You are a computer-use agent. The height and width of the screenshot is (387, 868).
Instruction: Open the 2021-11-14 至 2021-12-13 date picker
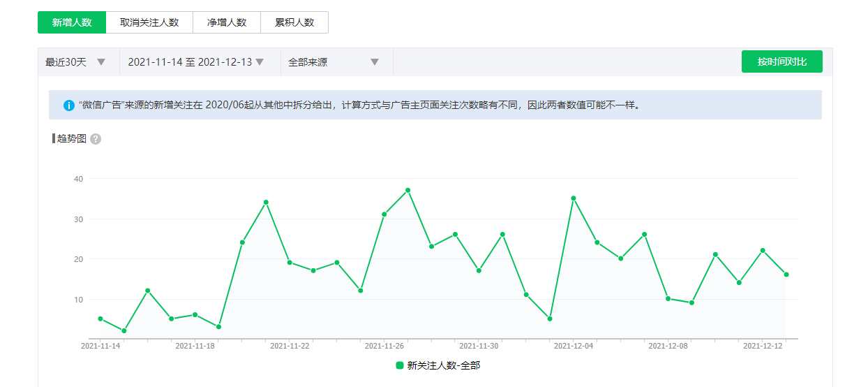click(x=190, y=62)
